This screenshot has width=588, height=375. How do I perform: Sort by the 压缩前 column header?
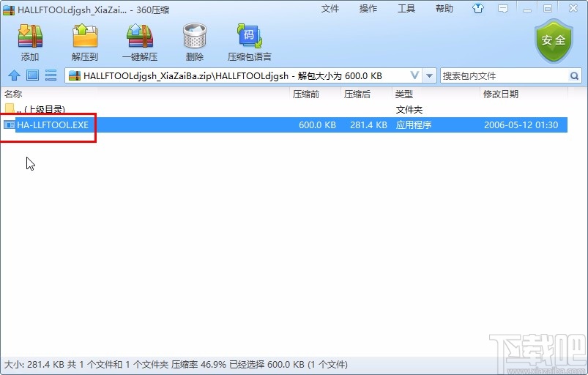[315, 94]
